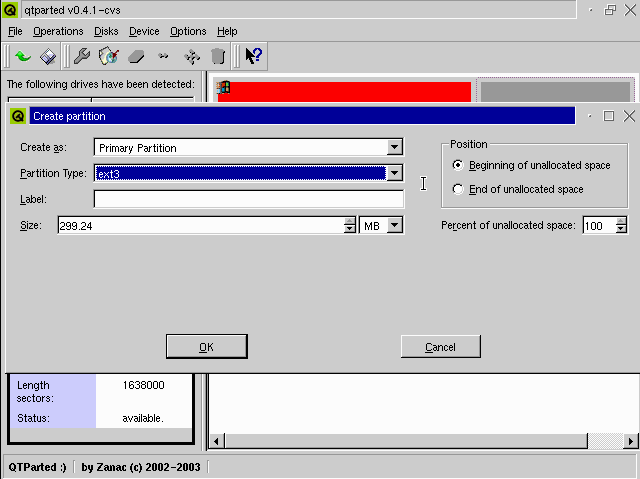Click the Status: label cell
Image resolution: width=640 pixels, height=479 pixels.
53,418
